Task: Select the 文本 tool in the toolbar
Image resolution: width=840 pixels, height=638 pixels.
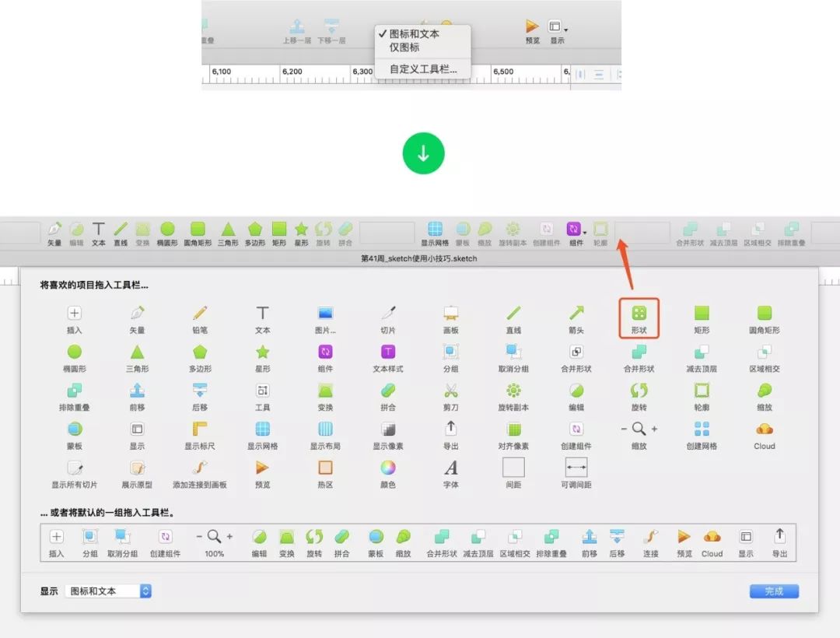Action: [x=99, y=234]
